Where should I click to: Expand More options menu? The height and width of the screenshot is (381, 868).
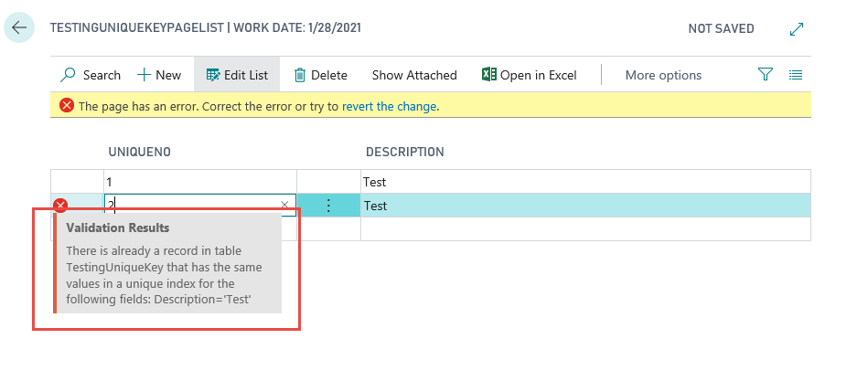[663, 75]
